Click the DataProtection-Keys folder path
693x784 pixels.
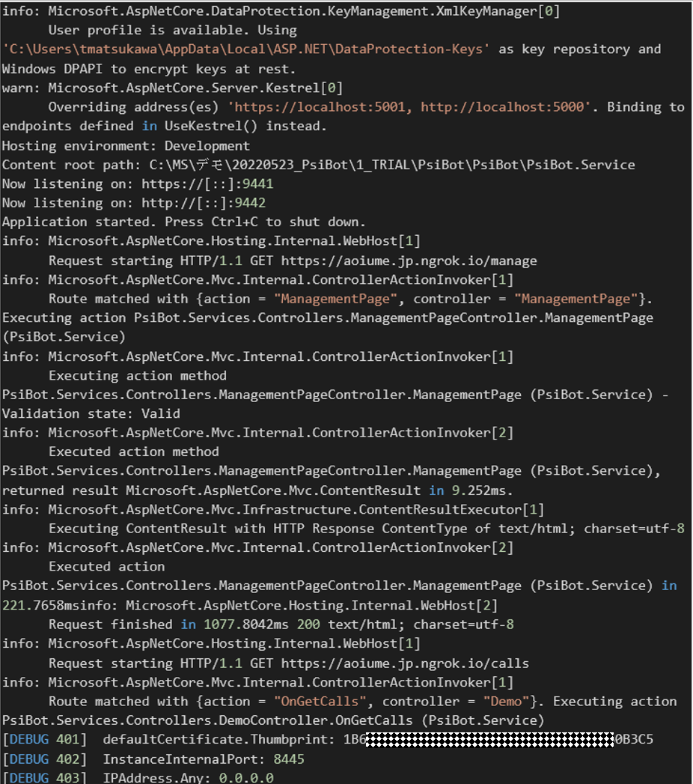tap(246, 49)
